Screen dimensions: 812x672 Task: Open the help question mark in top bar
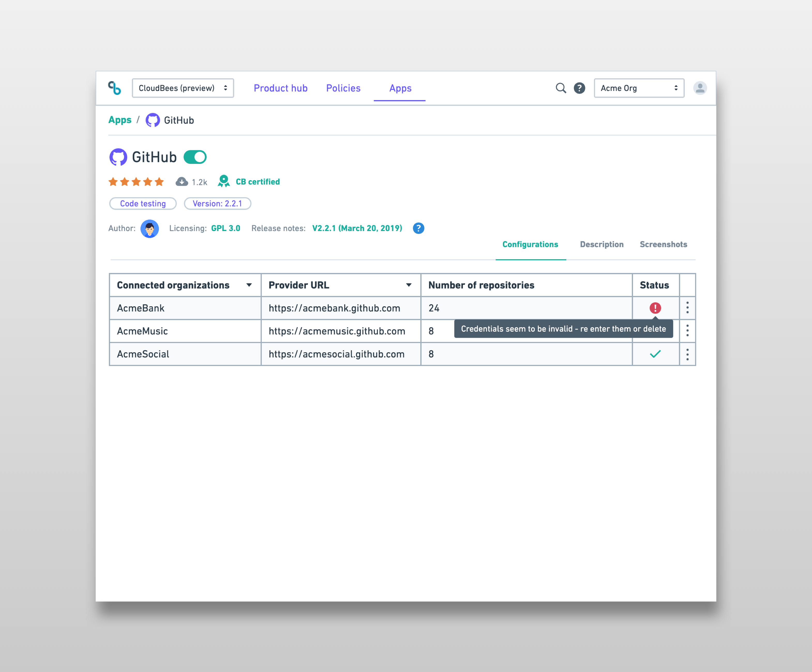[579, 88]
